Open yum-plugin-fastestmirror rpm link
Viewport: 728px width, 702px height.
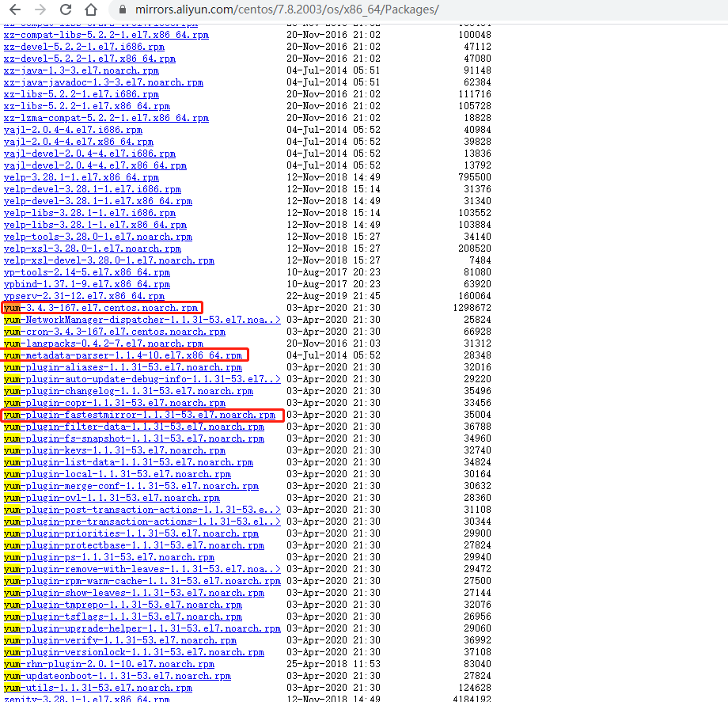click(x=140, y=415)
